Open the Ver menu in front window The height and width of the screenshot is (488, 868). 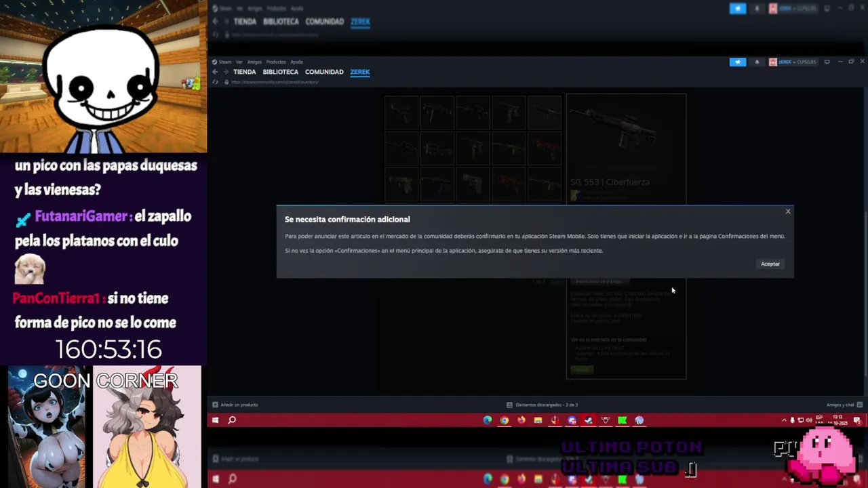pos(239,62)
